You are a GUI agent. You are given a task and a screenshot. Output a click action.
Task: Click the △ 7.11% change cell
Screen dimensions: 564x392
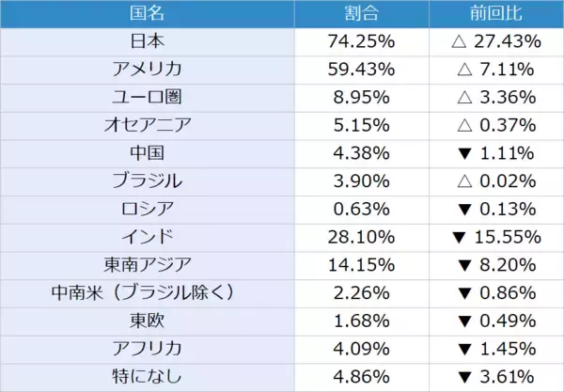pyautogui.click(x=496, y=69)
